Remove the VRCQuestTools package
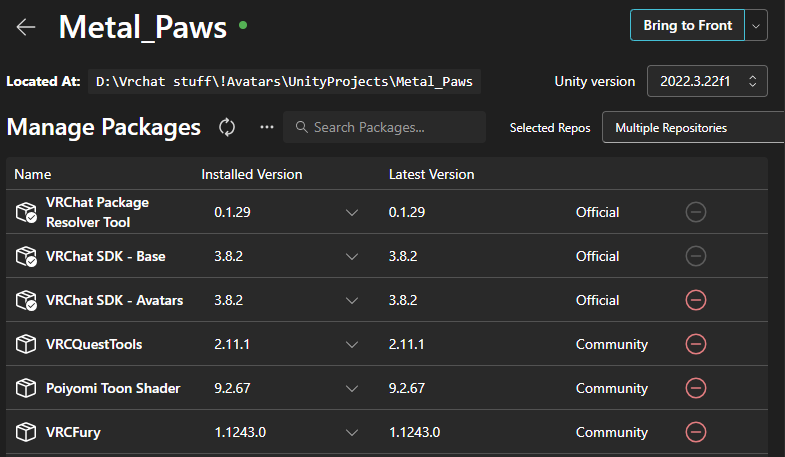Screen dimensions: 785x457 pos(696,344)
